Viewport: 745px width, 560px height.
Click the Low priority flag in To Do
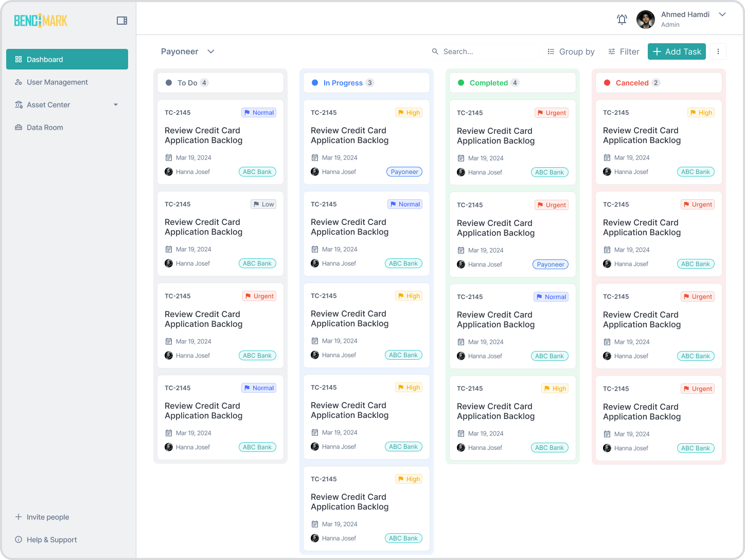click(263, 204)
